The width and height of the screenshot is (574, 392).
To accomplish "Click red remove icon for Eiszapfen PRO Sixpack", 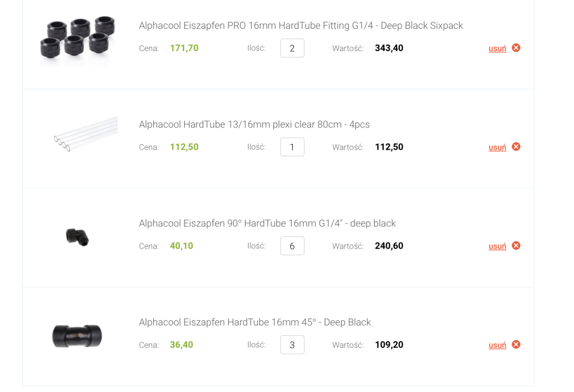I will tap(516, 48).
